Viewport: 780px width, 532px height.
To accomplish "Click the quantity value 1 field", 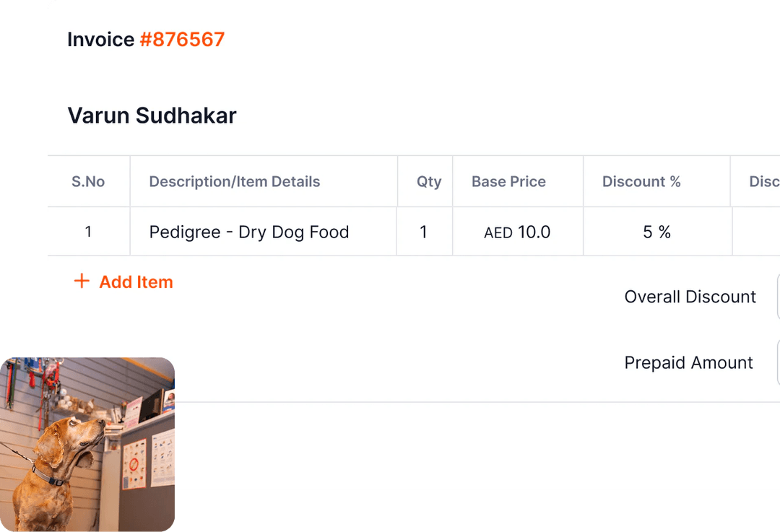I will point(425,231).
